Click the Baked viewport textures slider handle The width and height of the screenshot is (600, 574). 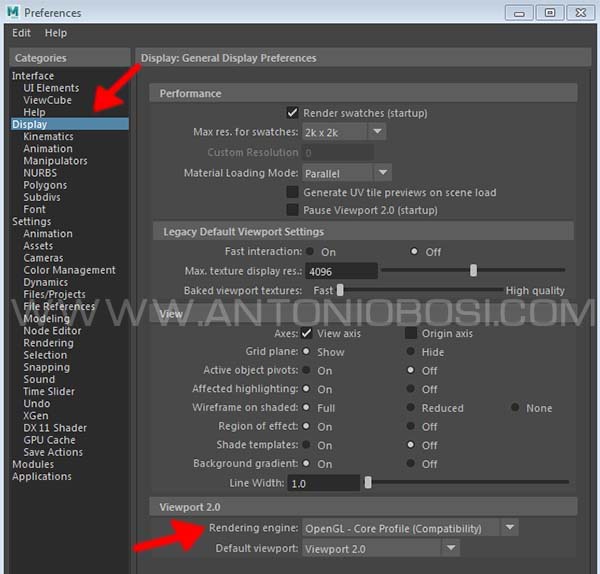[340, 290]
